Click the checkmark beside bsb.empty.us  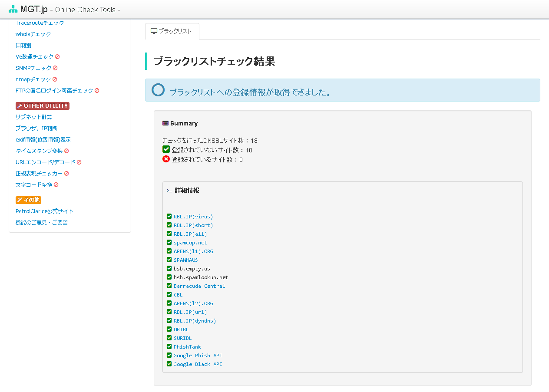click(169, 268)
